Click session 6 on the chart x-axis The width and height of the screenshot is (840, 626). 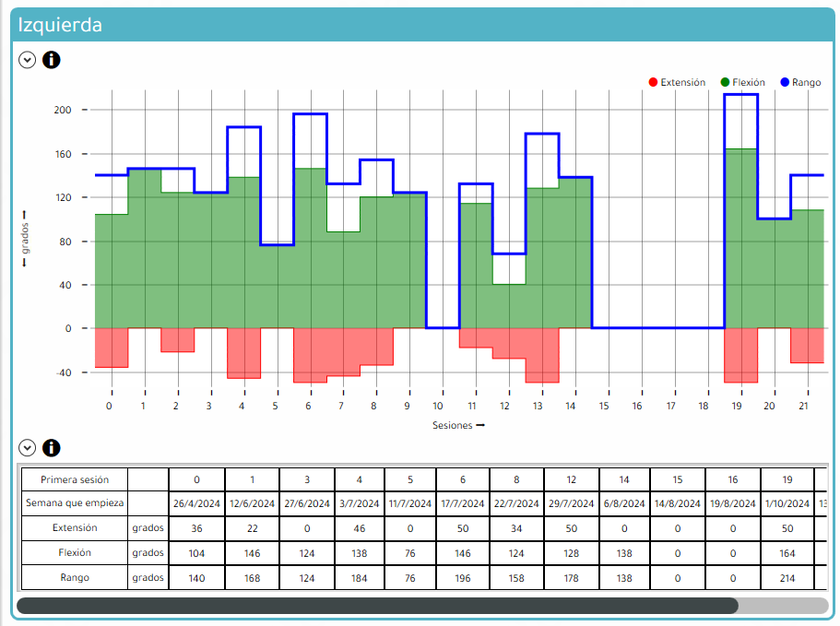click(x=308, y=406)
